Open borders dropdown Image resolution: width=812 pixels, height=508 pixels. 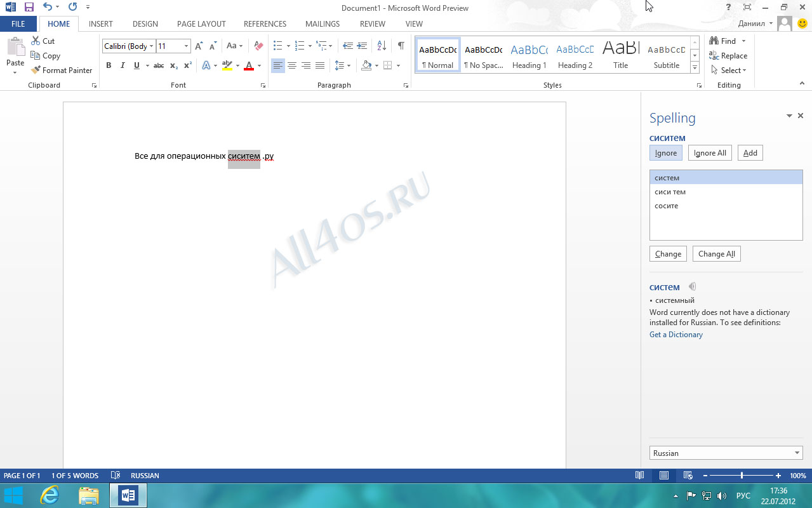(x=398, y=65)
